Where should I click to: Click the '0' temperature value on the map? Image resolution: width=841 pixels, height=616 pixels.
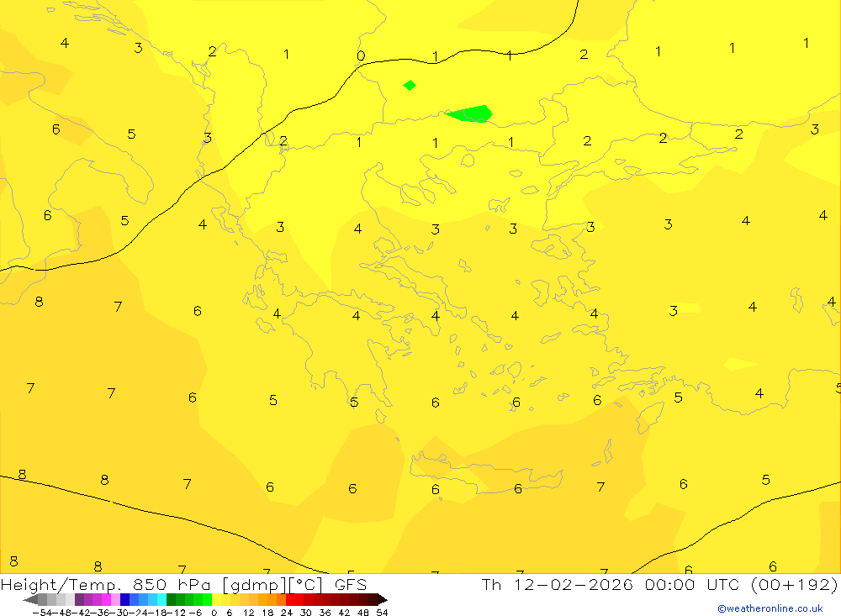[361, 55]
